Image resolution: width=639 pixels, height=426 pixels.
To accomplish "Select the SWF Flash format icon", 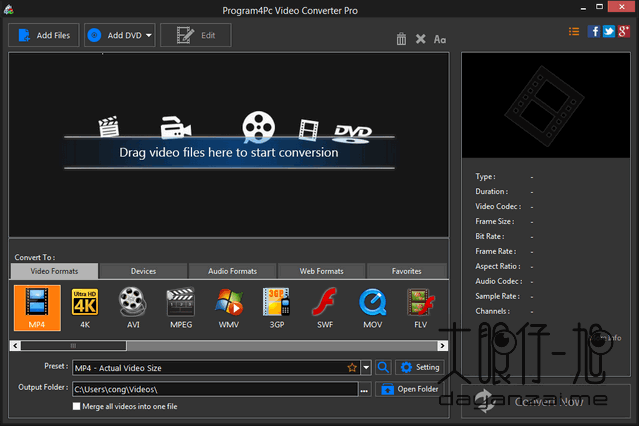I will pyautogui.click(x=325, y=308).
